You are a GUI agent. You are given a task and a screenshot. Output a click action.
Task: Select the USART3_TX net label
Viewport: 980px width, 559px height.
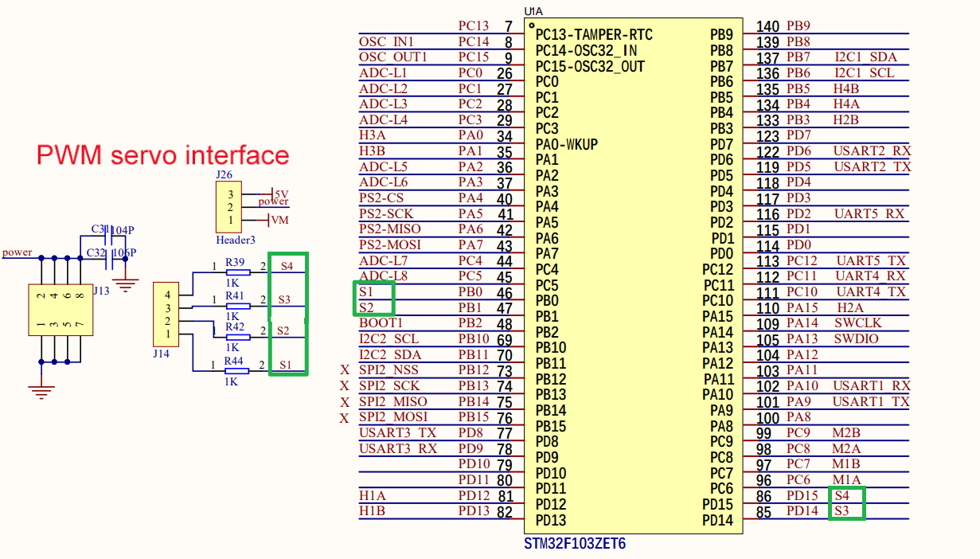[x=398, y=433]
